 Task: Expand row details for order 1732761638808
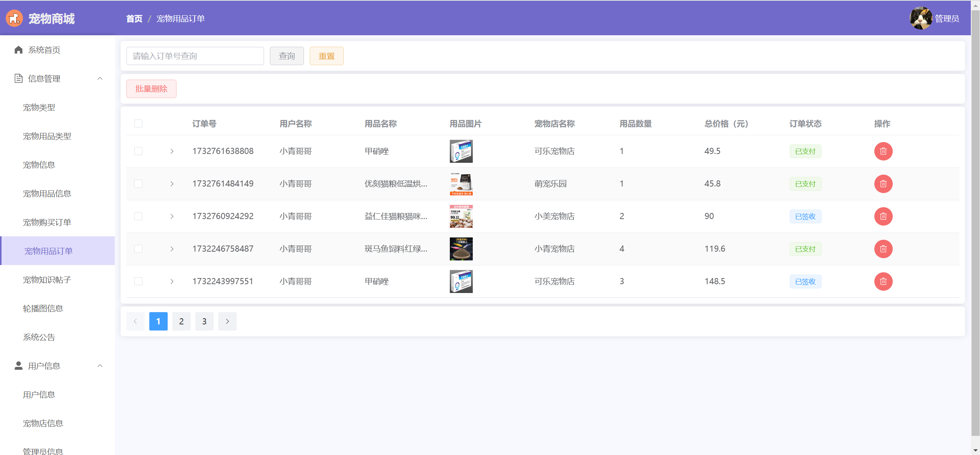click(172, 151)
